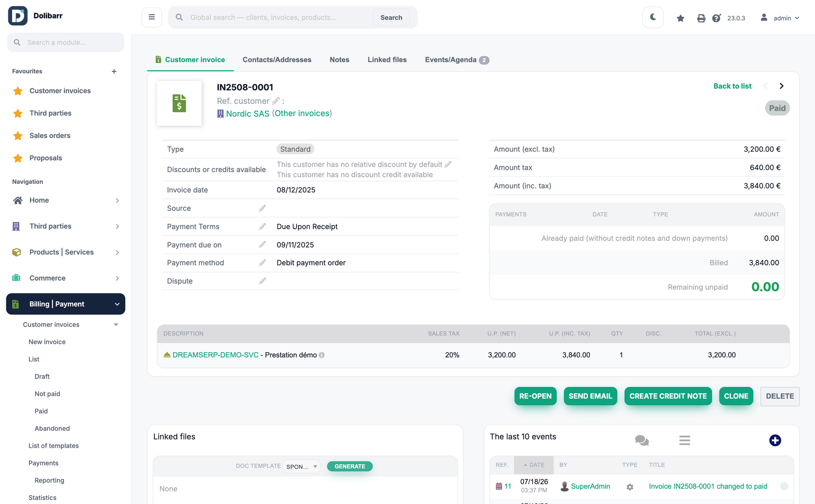Open List of templates

54,446
